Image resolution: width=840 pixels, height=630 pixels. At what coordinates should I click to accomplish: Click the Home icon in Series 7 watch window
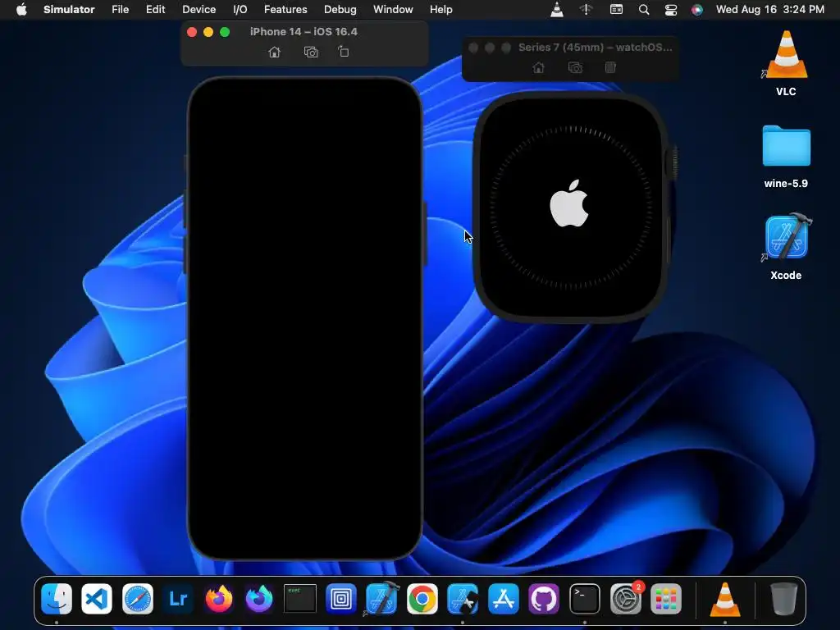tap(538, 67)
